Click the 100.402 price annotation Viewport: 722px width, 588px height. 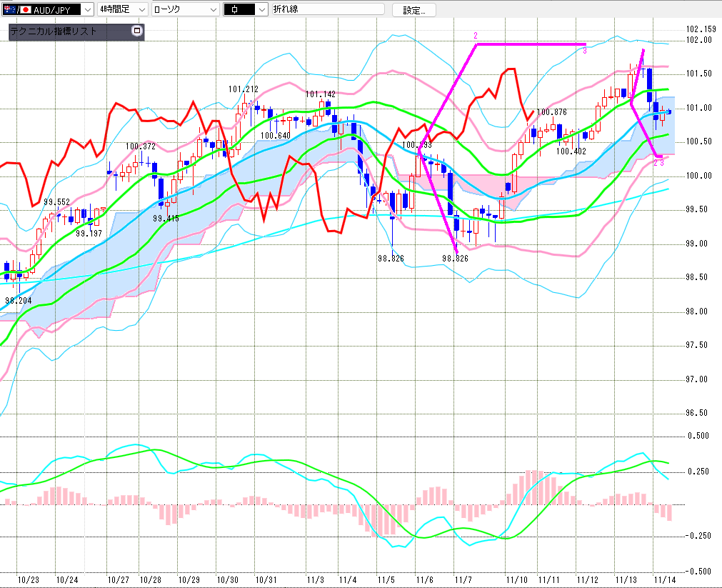pyautogui.click(x=571, y=151)
